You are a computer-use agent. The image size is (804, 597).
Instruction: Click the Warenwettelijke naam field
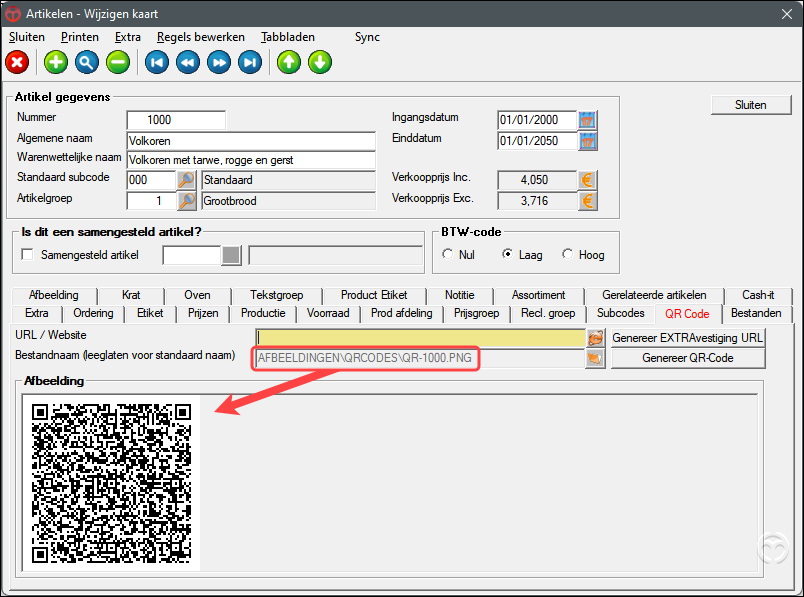pyautogui.click(x=251, y=160)
